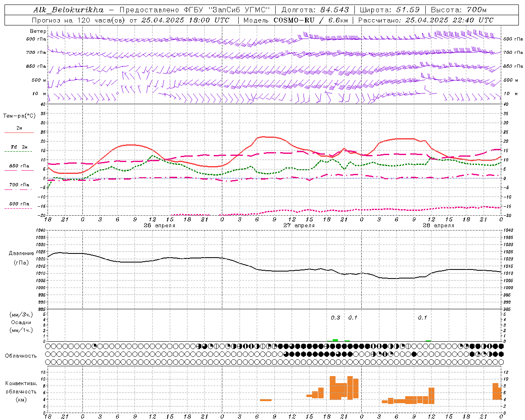Click the station title Alk_Belokurikha
The image size is (525, 420).
pyautogui.click(x=68, y=10)
